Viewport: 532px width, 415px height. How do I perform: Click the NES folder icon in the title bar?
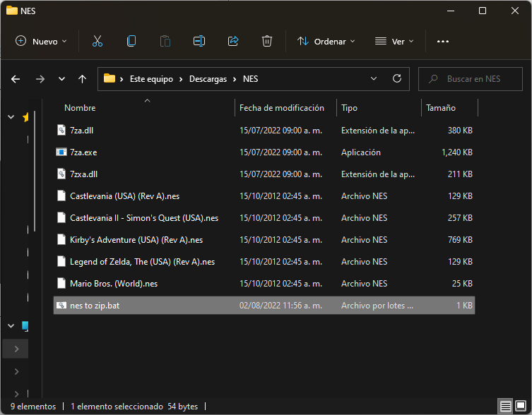(x=12, y=11)
